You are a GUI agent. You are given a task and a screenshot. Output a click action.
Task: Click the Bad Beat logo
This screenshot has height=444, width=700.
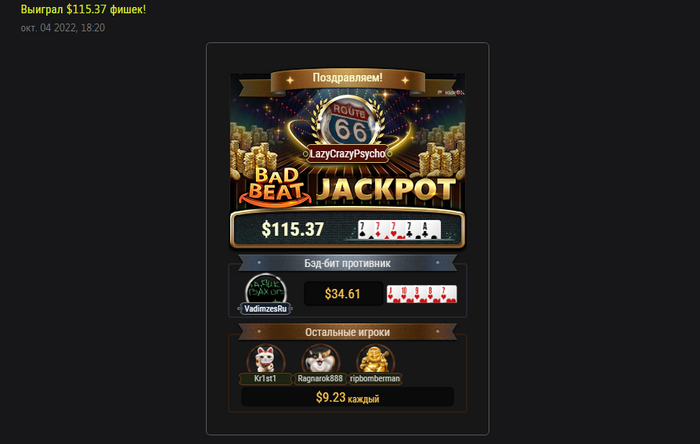[275, 187]
